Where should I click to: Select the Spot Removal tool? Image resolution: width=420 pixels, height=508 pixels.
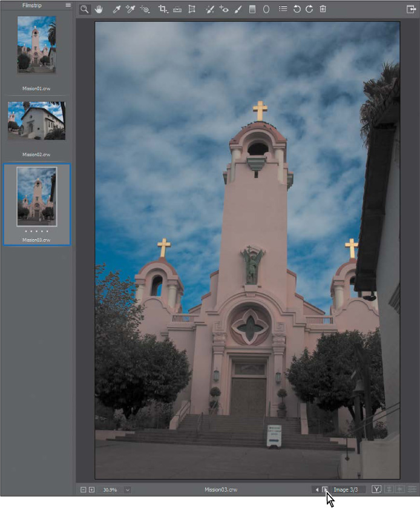(210, 10)
